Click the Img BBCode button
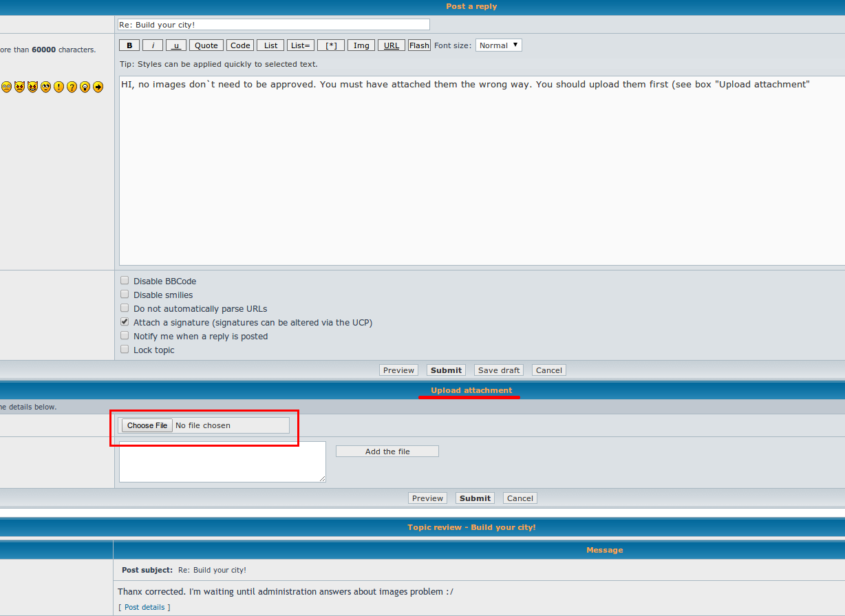845x616 pixels. tap(361, 45)
